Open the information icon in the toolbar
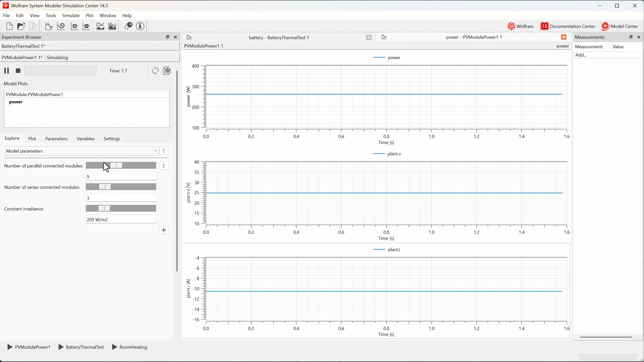This screenshot has height=362, width=644. tap(140, 26)
